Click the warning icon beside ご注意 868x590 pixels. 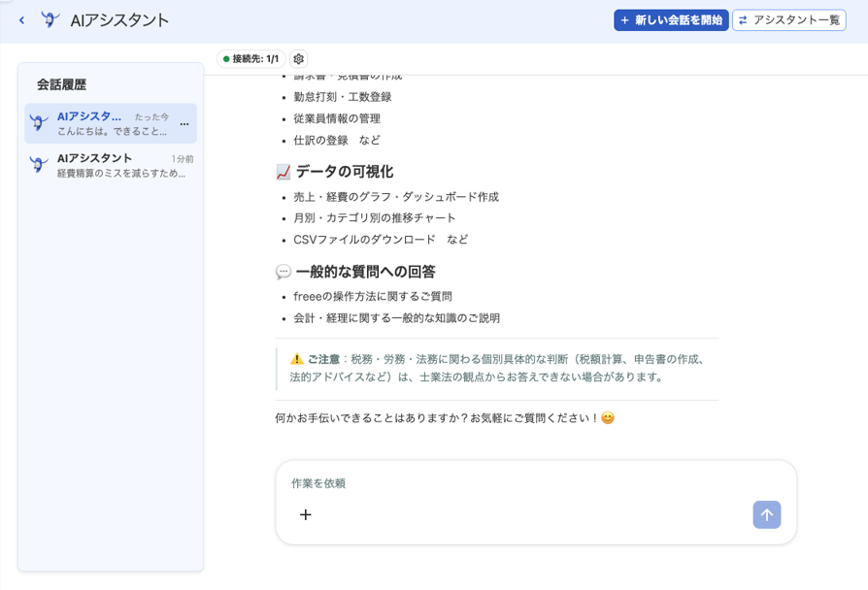pyautogui.click(x=297, y=359)
